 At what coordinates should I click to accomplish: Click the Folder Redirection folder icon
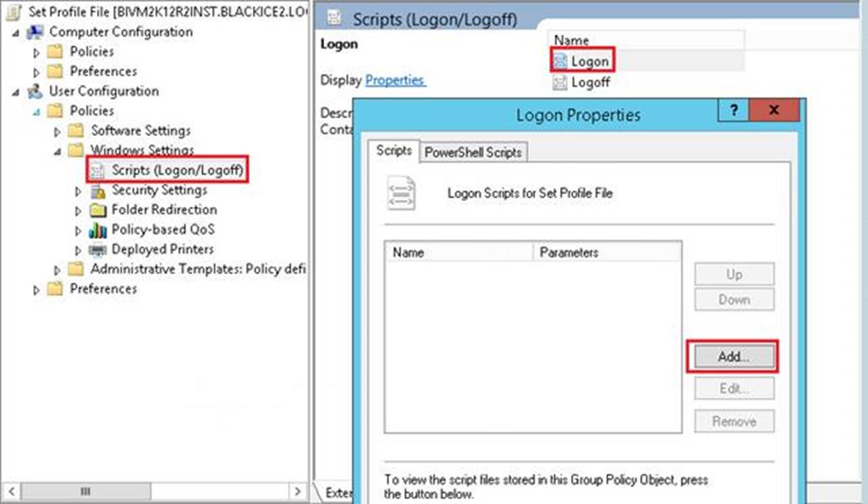coord(98,210)
